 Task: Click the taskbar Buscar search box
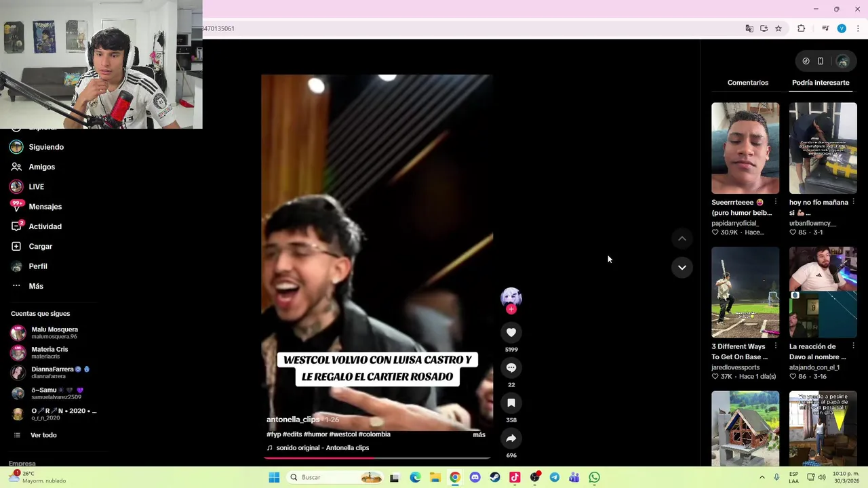point(336,477)
